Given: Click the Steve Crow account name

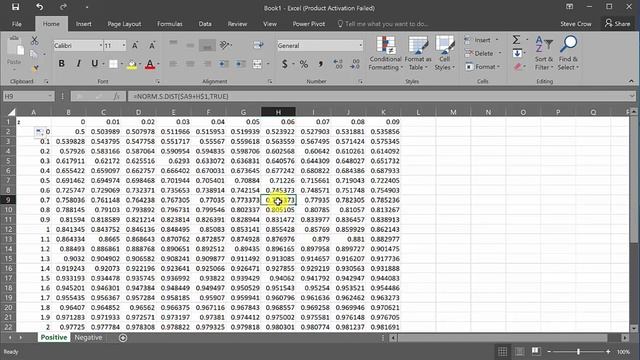Looking at the screenshot, I should click(576, 24).
